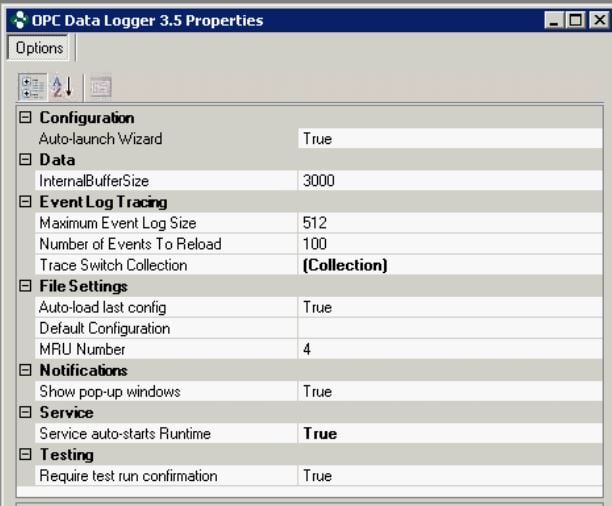Screen dimensions: 612x506
Task: Click the Configuration category header text
Action: [87, 118]
